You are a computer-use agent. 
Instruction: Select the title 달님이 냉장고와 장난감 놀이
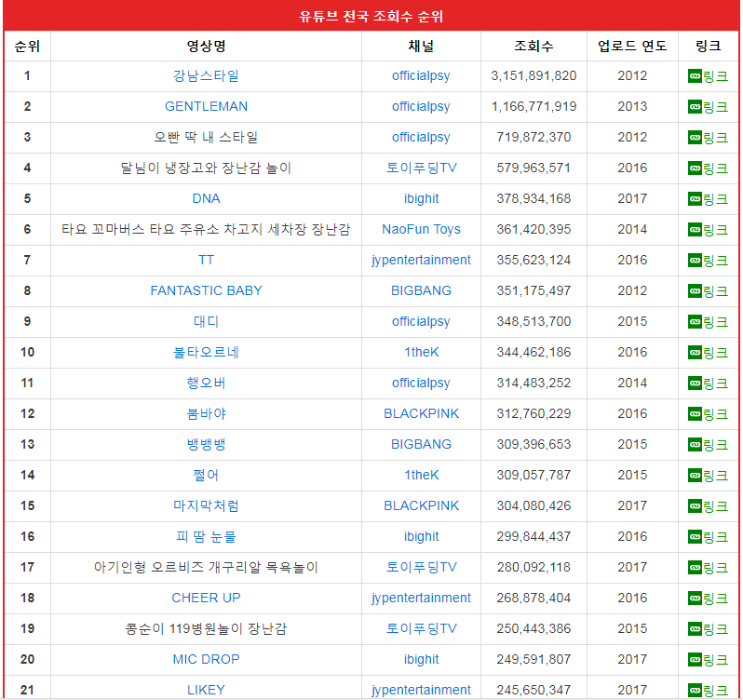(x=206, y=168)
